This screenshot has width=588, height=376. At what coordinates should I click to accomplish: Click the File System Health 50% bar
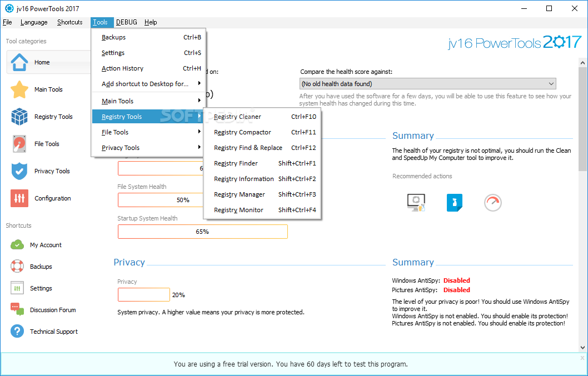(x=161, y=200)
